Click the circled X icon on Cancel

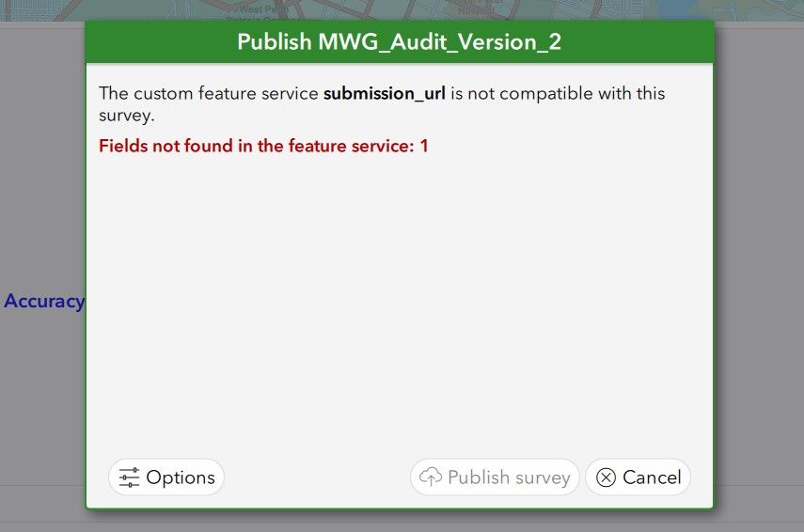coord(607,477)
